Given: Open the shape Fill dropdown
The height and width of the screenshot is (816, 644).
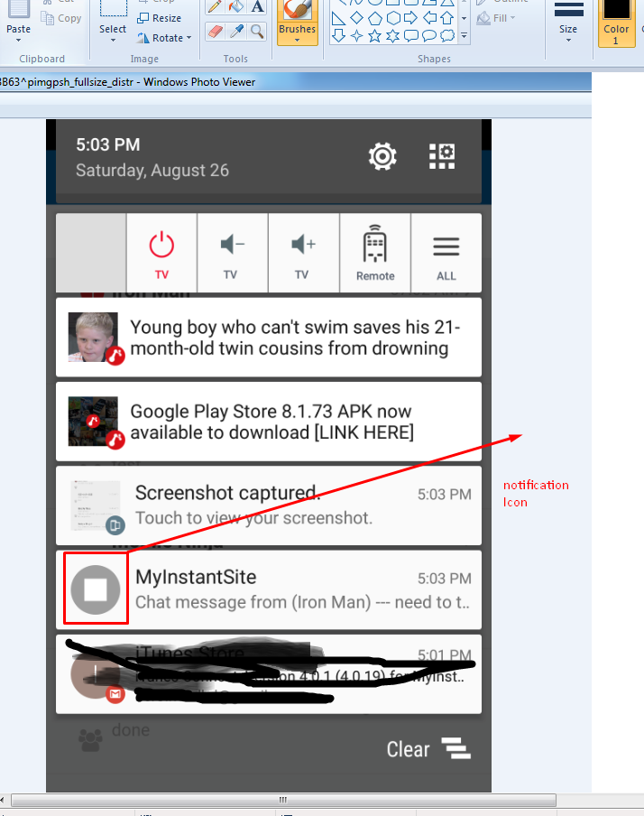Looking at the screenshot, I should (497, 18).
